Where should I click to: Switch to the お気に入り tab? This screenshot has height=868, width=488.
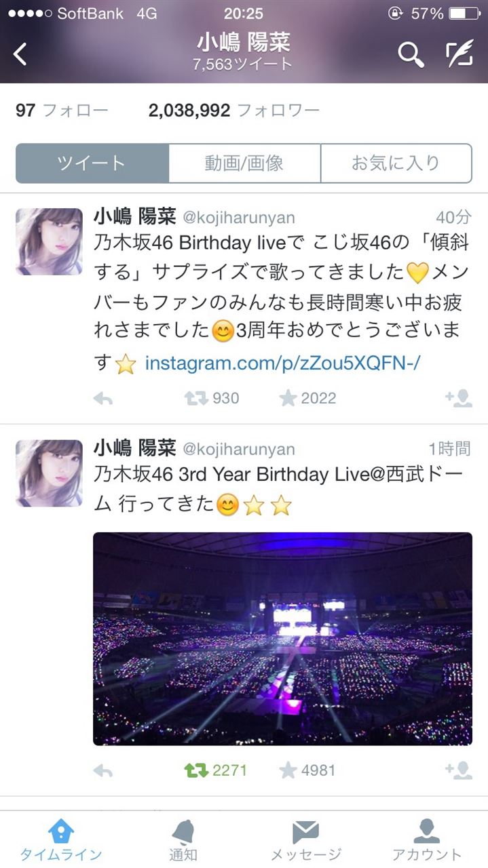click(x=396, y=163)
